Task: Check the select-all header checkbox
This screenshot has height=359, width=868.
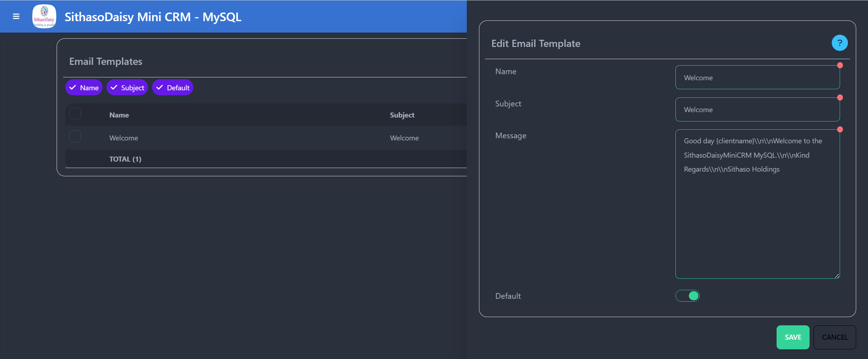Action: pyautogui.click(x=75, y=114)
